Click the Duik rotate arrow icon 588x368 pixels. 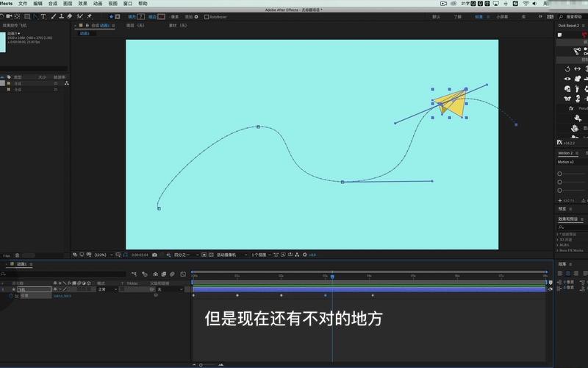(x=567, y=69)
